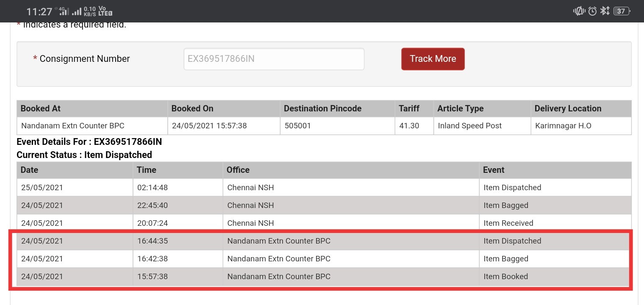Image resolution: width=644 pixels, height=305 pixels.
Task: Click Nandanam Extn Counter BPC in Item Booked row
Action: tap(279, 277)
